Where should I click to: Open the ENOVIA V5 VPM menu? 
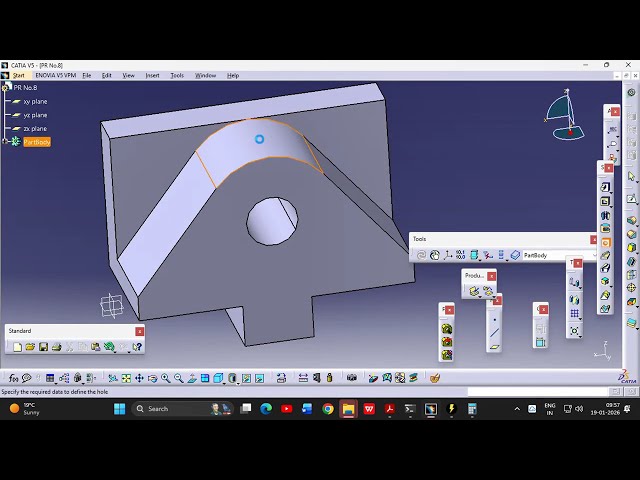[x=56, y=76]
